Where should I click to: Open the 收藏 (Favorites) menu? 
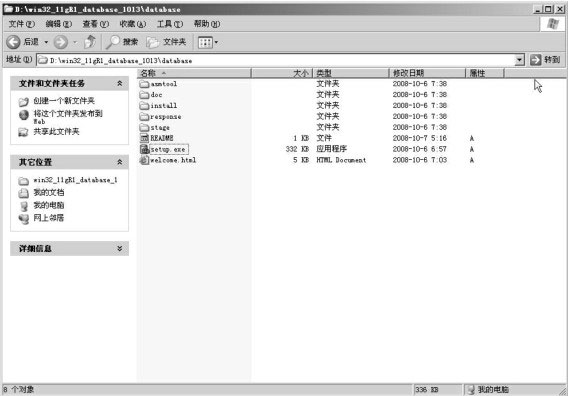click(133, 24)
